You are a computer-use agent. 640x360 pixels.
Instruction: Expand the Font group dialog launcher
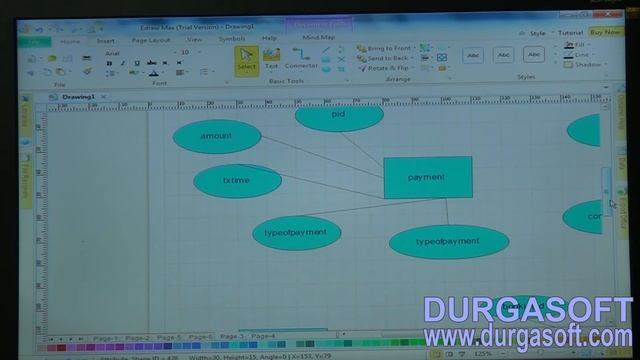point(226,82)
